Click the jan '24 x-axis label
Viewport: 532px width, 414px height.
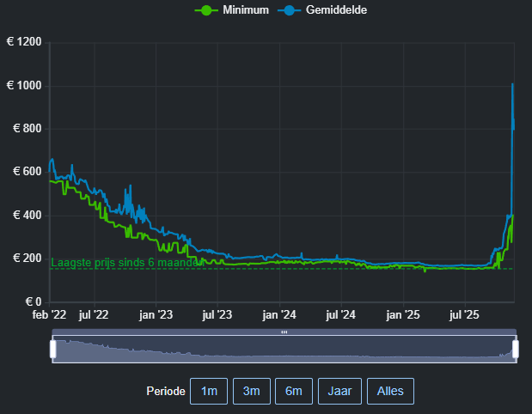[279, 315]
